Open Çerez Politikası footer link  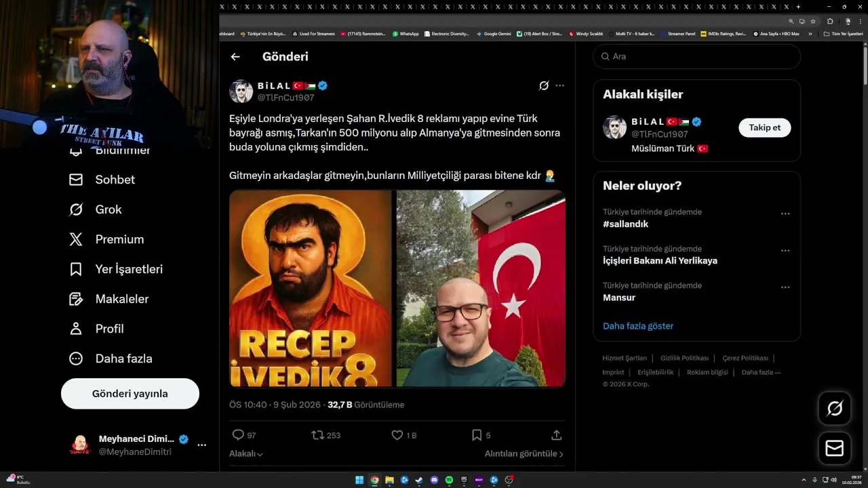745,358
